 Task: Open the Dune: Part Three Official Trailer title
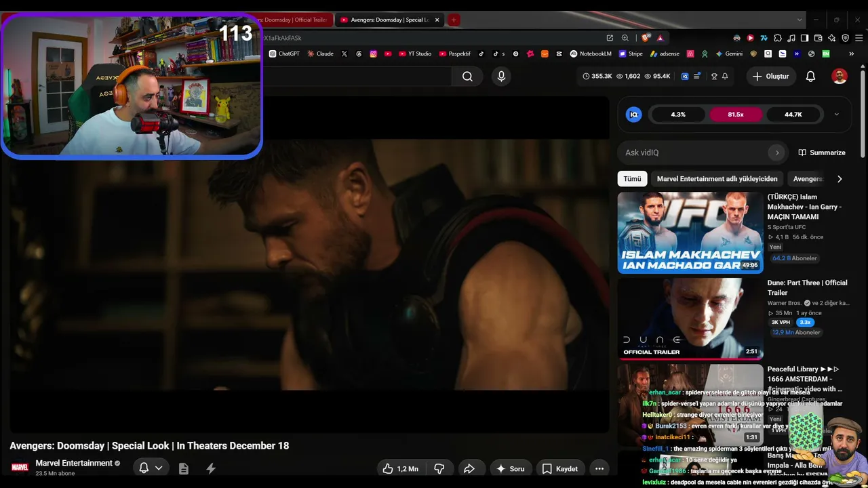pos(808,287)
